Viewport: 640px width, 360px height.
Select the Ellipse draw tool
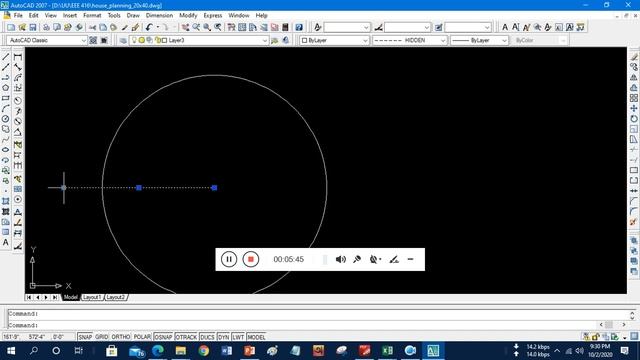[6, 150]
